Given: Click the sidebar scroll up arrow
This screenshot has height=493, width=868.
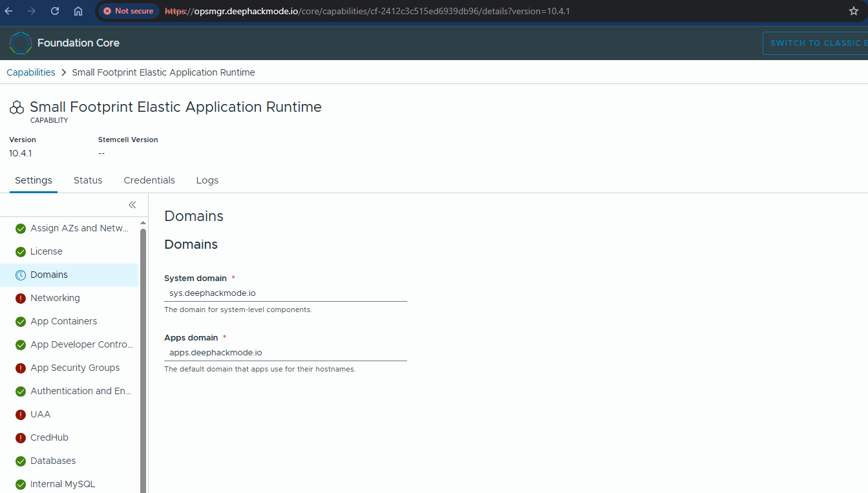Looking at the screenshot, I should coord(143,223).
